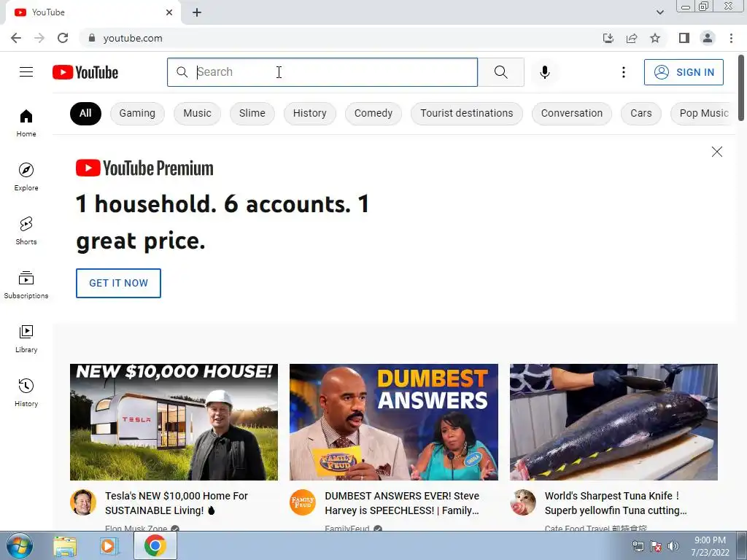The image size is (747, 560).
Task: View site information lock icon
Action: click(x=92, y=38)
